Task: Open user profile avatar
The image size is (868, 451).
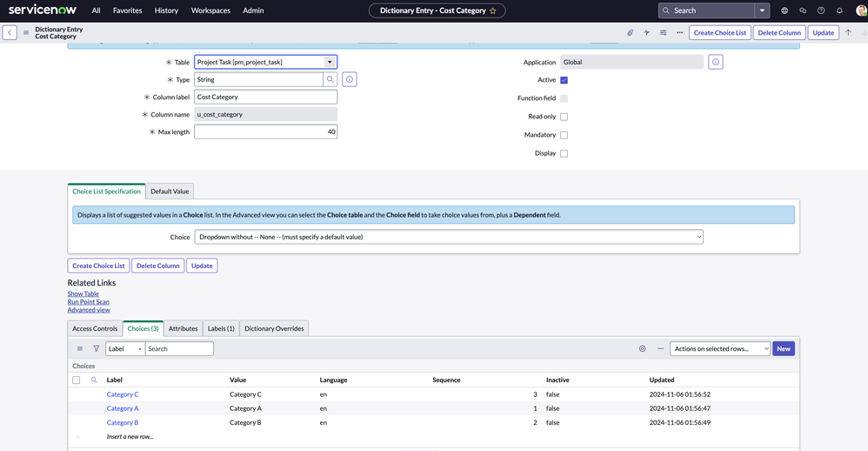Action: click(861, 10)
